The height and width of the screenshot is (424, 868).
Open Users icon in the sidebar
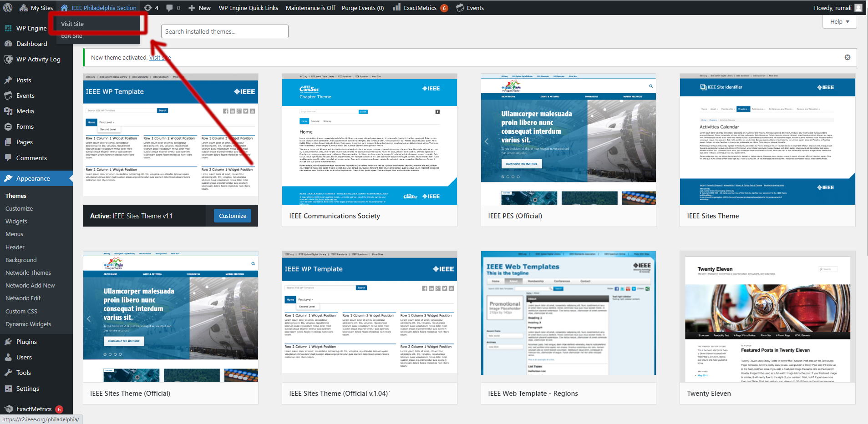pos(8,357)
